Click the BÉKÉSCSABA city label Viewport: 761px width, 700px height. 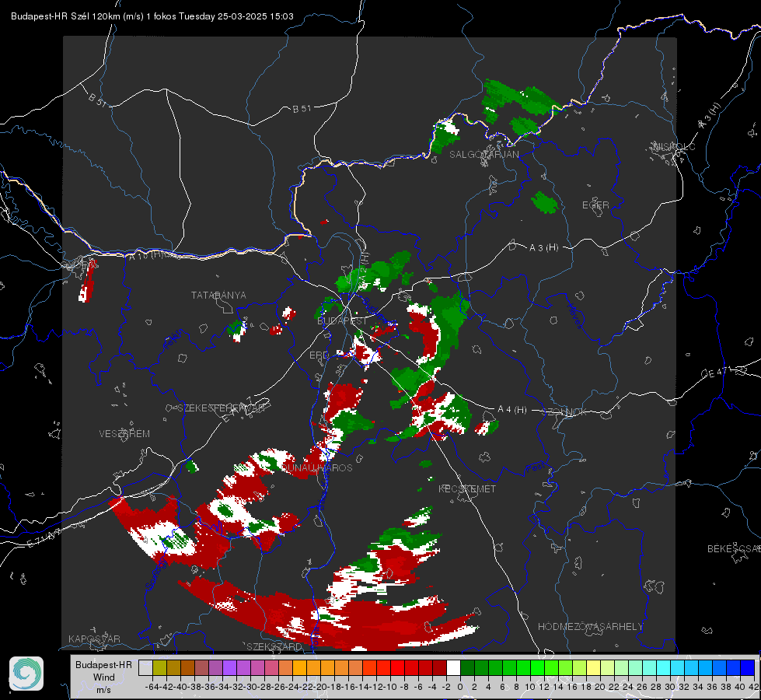tap(734, 549)
